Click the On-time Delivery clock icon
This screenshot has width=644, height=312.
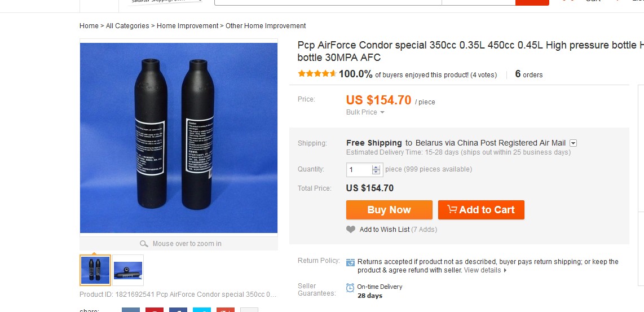pos(350,288)
